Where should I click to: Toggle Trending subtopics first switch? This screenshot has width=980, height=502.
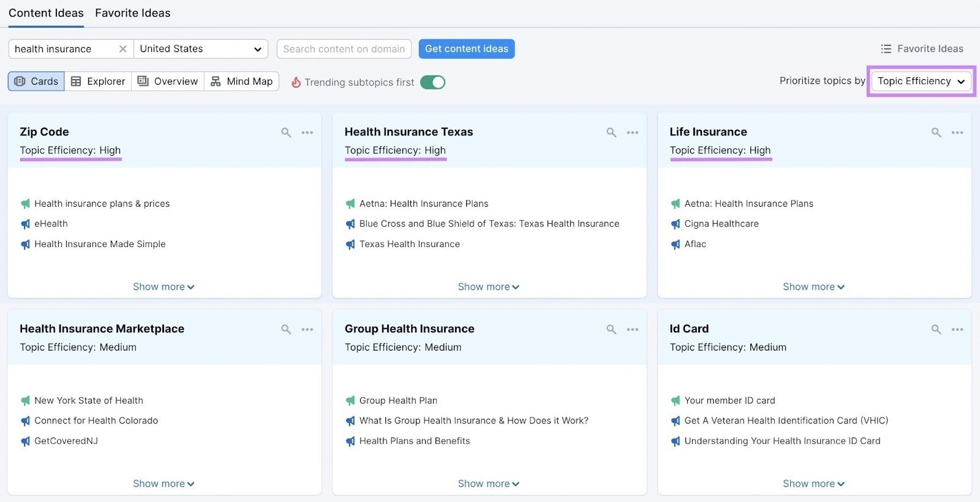432,82
